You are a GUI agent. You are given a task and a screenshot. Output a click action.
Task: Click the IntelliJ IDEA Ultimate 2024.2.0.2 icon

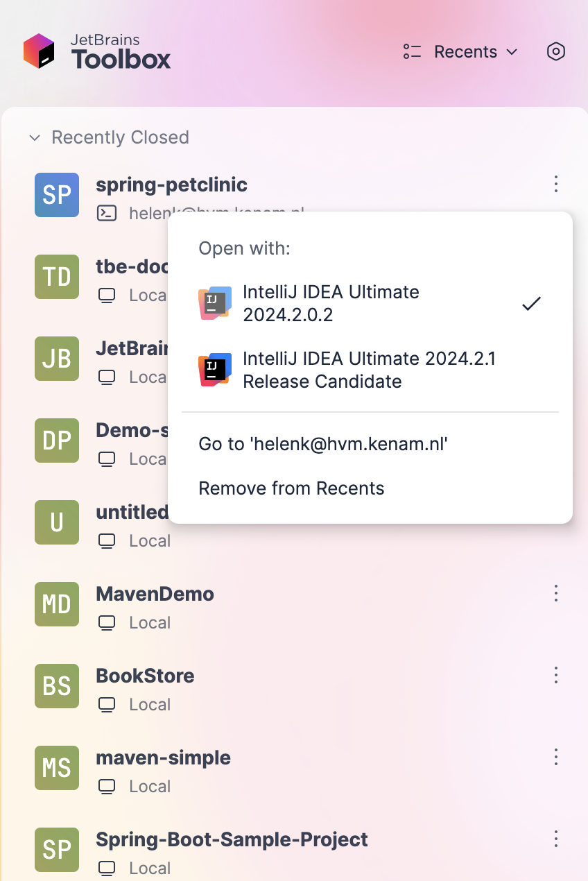[x=215, y=302]
